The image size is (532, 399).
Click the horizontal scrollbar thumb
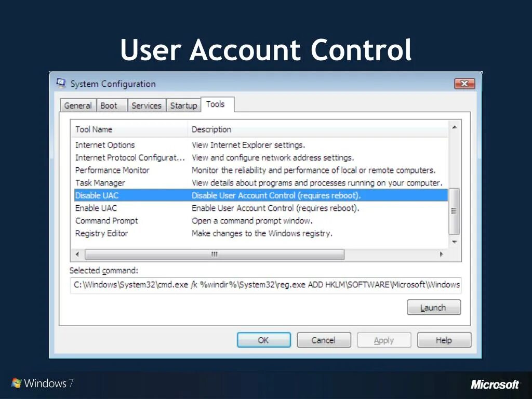[x=215, y=254]
